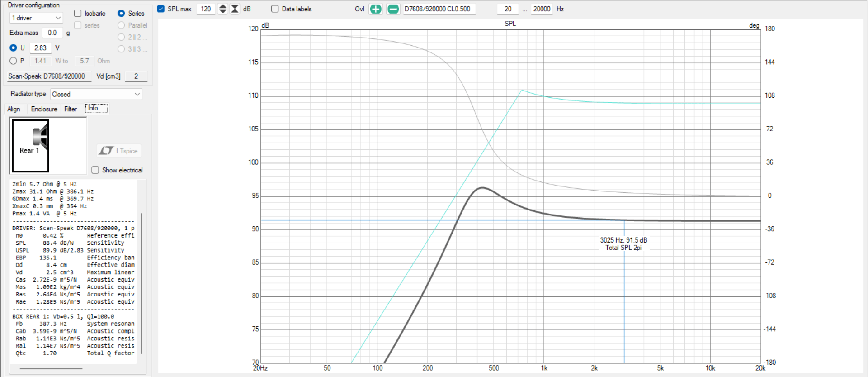Click the green add overlay plus icon
The width and height of the screenshot is (868, 377).
(x=375, y=9)
